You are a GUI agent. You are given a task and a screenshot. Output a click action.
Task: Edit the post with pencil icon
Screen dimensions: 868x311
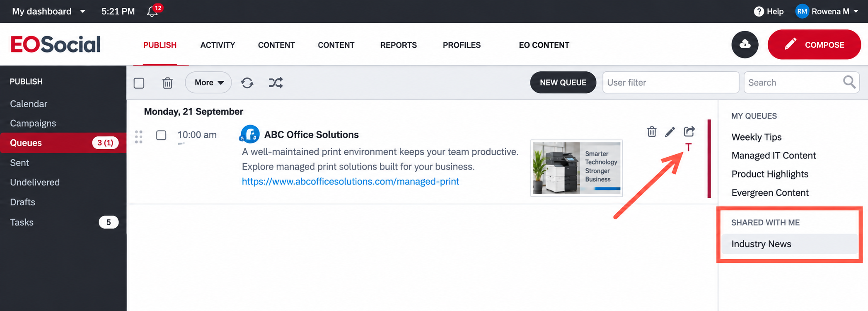pos(670,132)
